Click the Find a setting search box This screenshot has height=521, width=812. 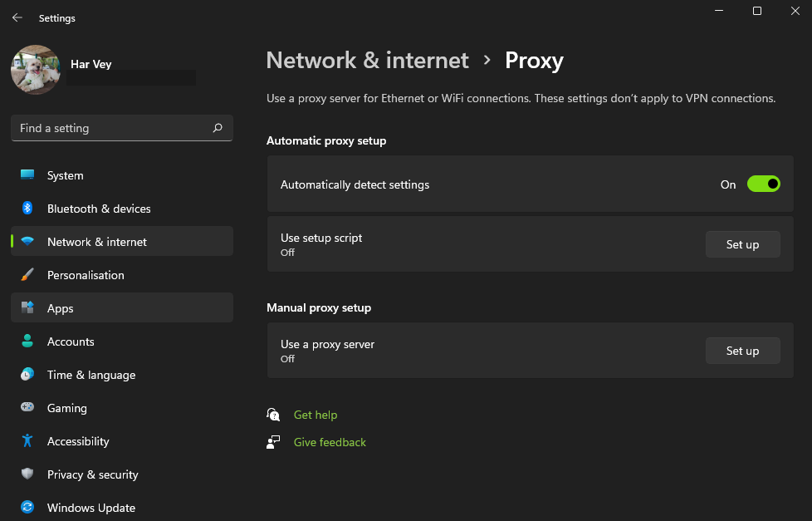(x=122, y=128)
